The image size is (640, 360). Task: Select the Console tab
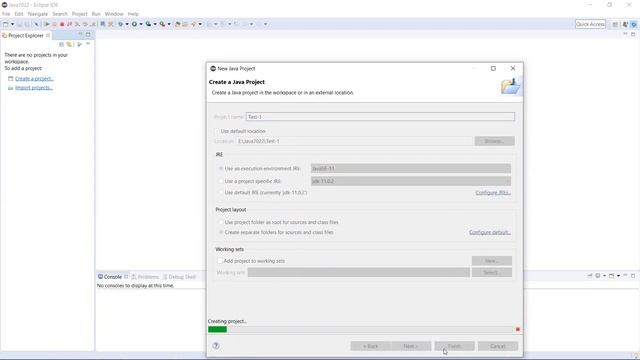tap(113, 277)
